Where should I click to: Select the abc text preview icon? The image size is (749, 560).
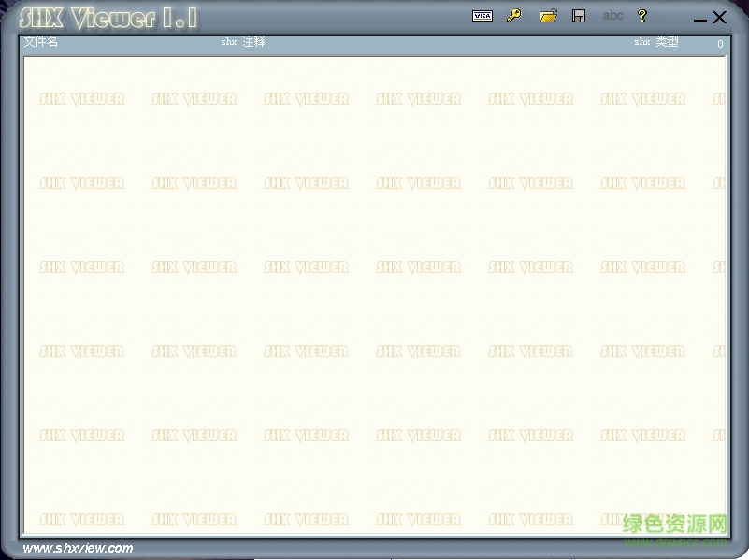[x=612, y=16]
